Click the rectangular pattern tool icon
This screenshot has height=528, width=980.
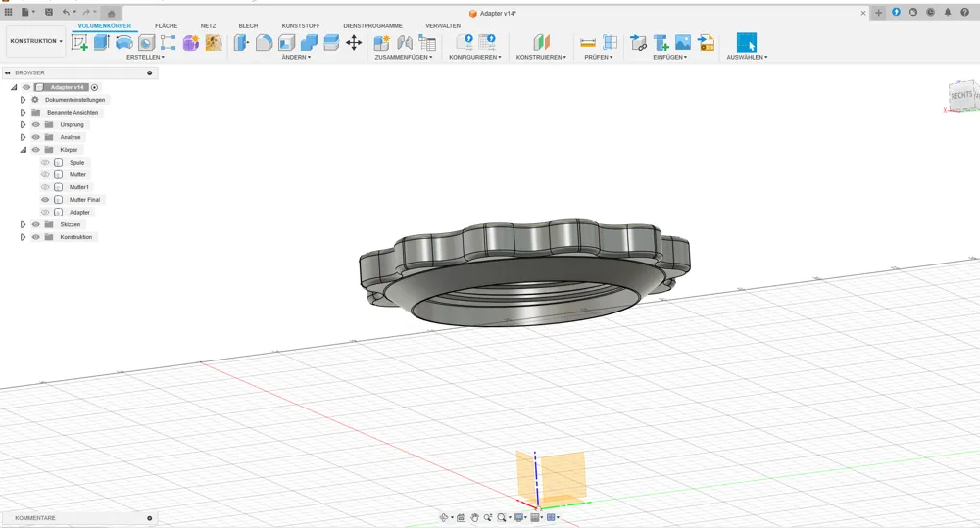point(169,42)
